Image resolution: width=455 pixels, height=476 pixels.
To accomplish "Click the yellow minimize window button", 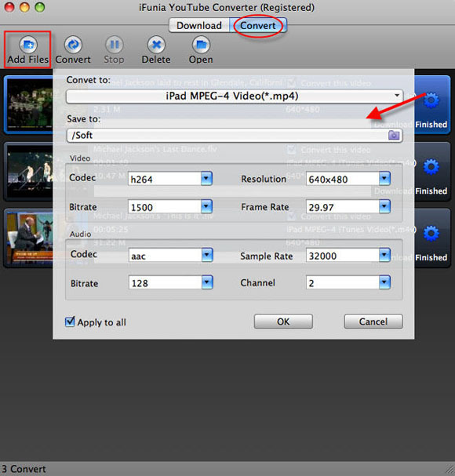I will coord(24,7).
